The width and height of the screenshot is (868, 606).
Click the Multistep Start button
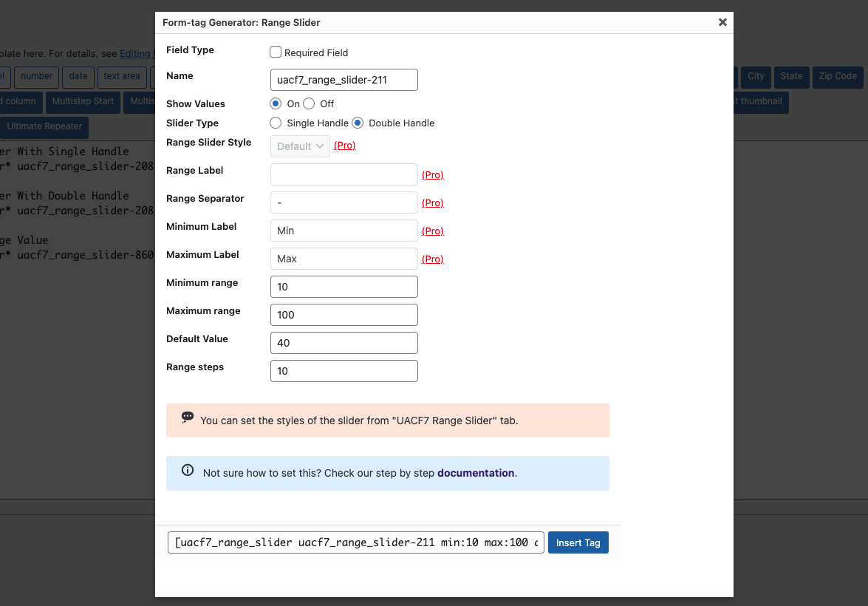point(83,102)
